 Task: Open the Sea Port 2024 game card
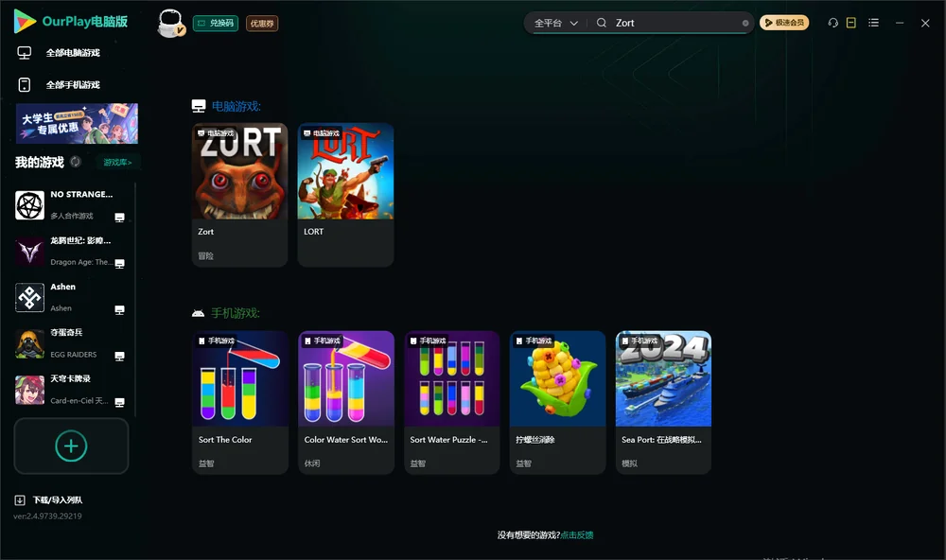[x=664, y=403]
